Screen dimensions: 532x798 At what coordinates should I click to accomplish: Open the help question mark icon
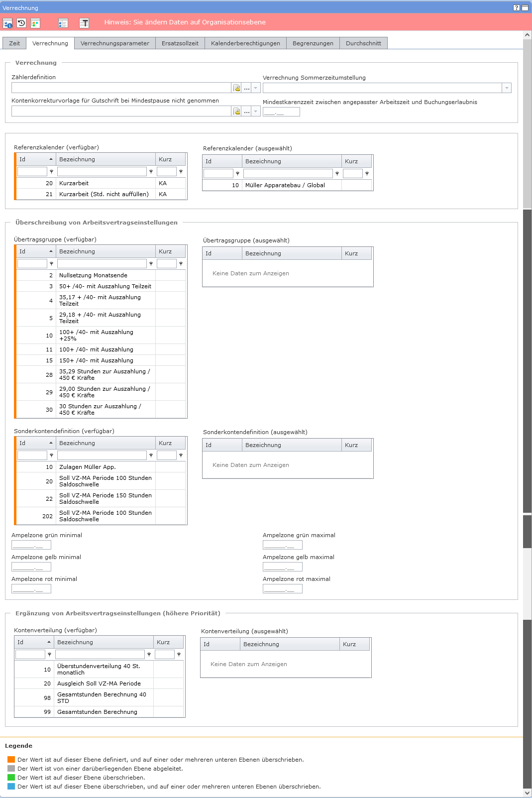coord(516,7)
